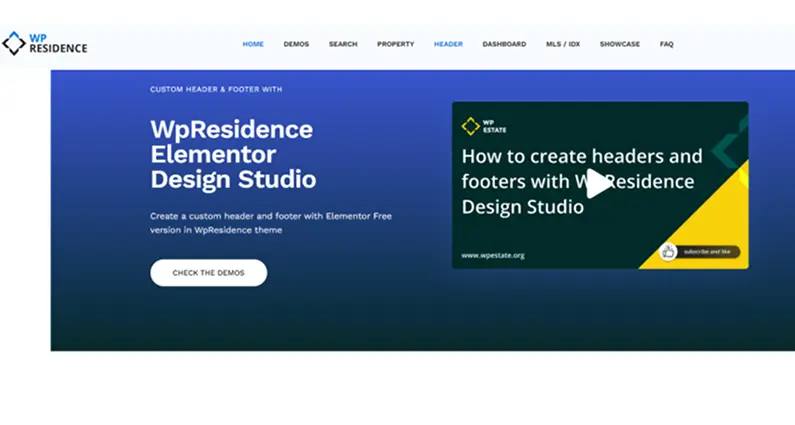
Task: Open the Demos menu
Action: coord(296,44)
